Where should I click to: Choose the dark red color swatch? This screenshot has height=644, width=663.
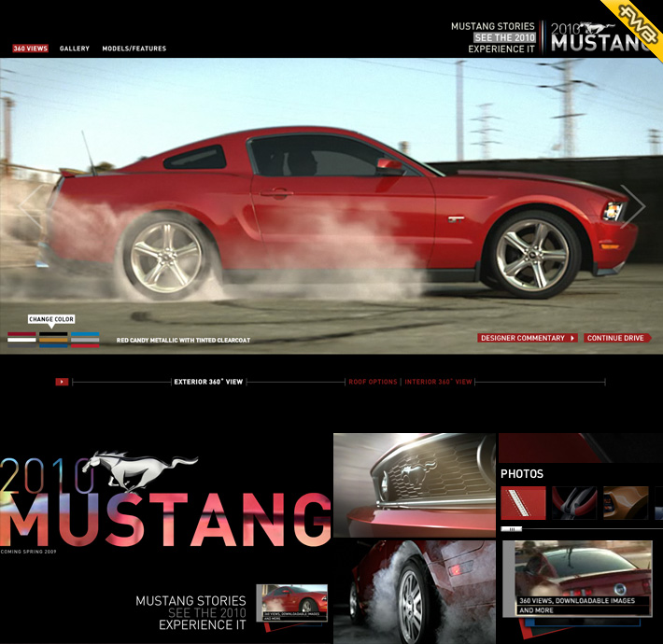coord(21,334)
